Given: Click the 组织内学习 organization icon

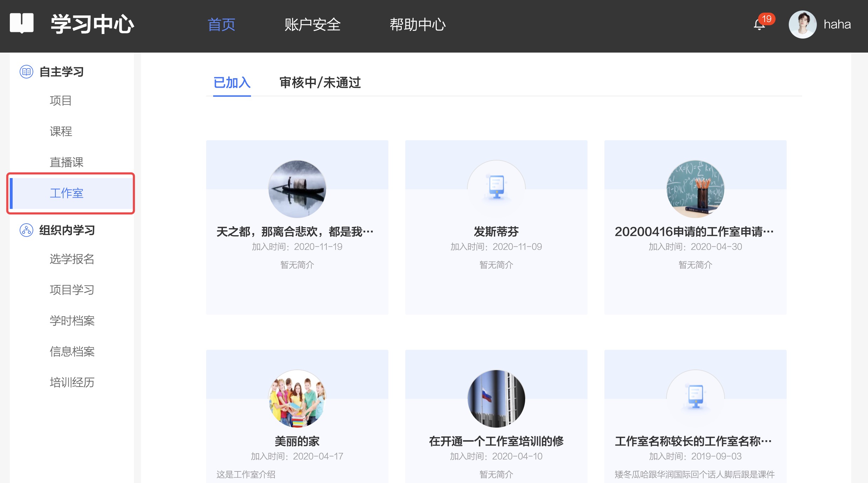Looking at the screenshot, I should pos(26,230).
